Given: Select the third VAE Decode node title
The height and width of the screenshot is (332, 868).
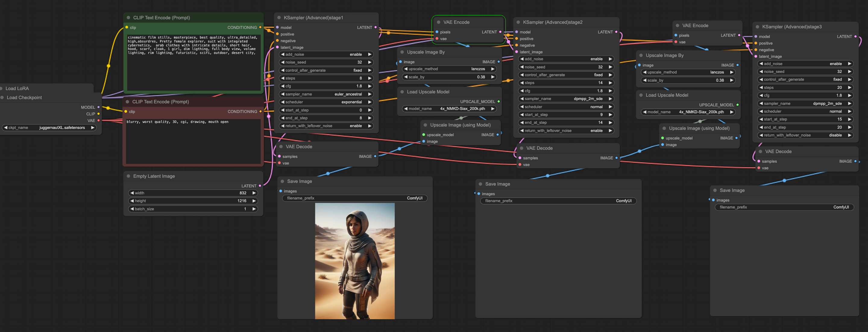Looking at the screenshot, I should pos(778,152).
